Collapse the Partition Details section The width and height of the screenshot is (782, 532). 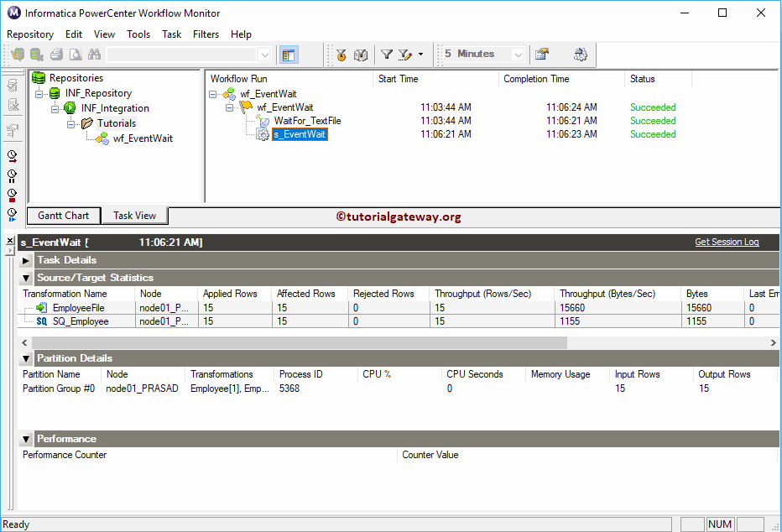[26, 358]
